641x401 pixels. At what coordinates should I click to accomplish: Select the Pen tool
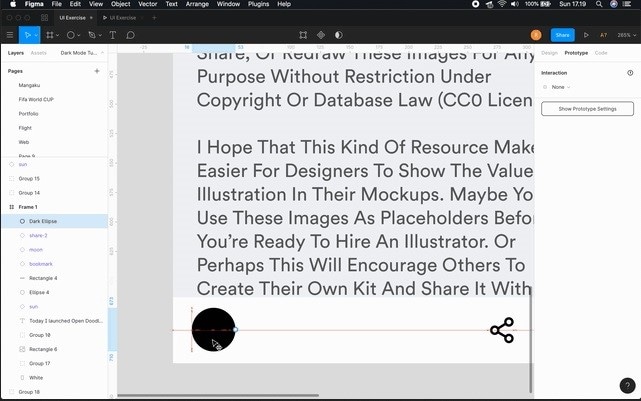(x=92, y=35)
